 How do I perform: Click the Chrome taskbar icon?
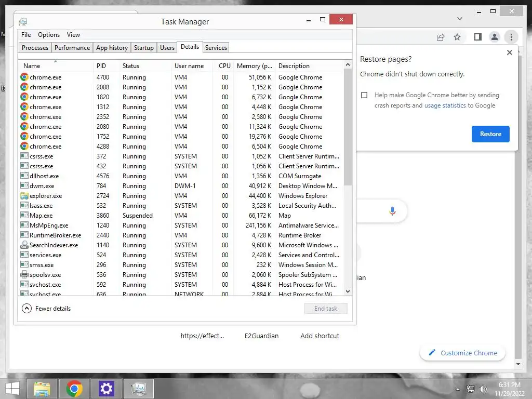[74, 389]
